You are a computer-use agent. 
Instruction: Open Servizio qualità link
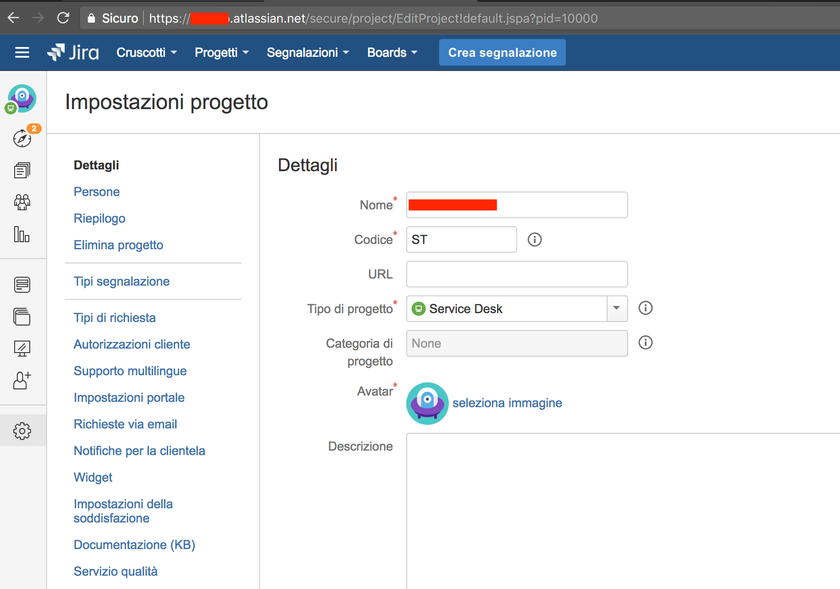[x=116, y=571]
